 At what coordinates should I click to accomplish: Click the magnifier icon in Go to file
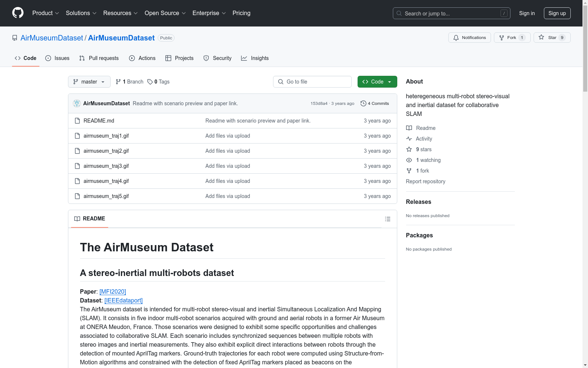coord(281,82)
